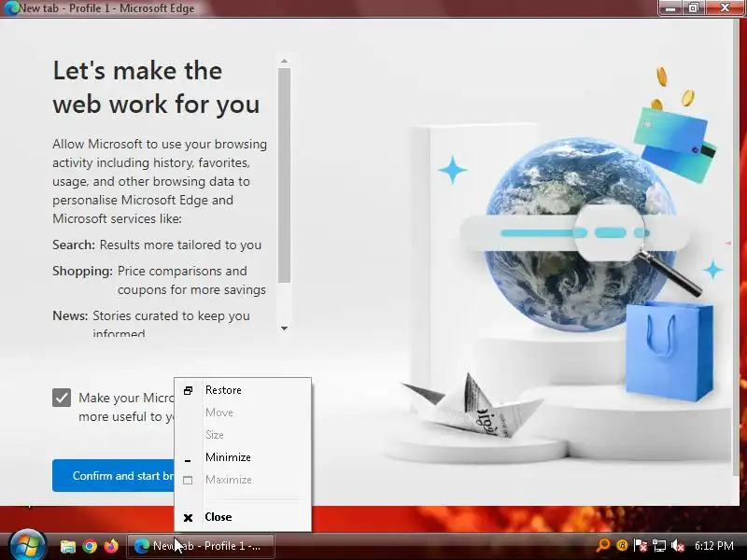The width and height of the screenshot is (747, 560).
Task: Launch Firefox from the taskbar
Action: pyautogui.click(x=111, y=546)
